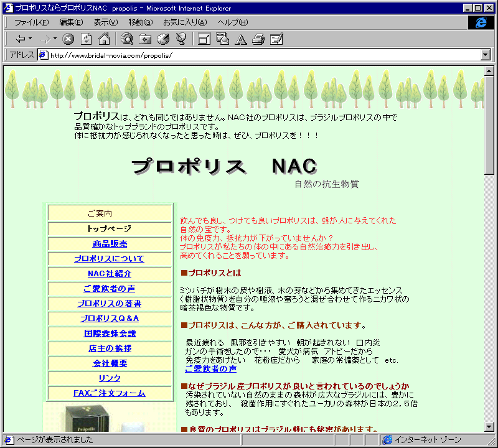
Task: Open the リンク sidebar link
Action: [x=110, y=378]
